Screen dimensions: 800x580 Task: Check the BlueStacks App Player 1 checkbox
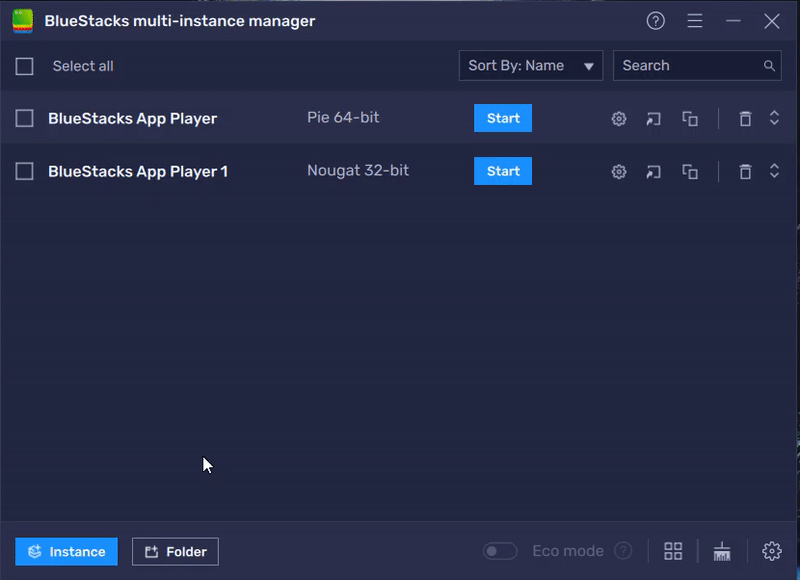24,171
